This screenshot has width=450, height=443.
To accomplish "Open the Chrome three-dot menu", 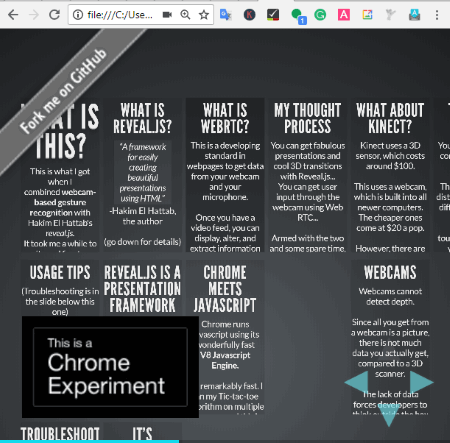I will (437, 15).
